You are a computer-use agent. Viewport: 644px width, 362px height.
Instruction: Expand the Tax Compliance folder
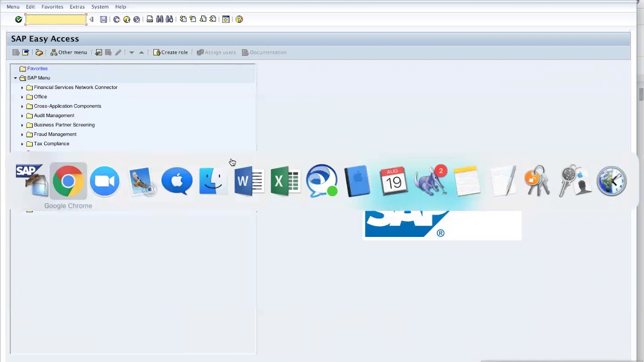(x=22, y=144)
